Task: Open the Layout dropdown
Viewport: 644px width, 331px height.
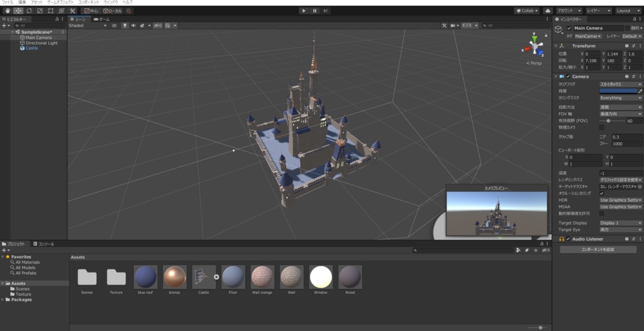Action: pos(627,11)
